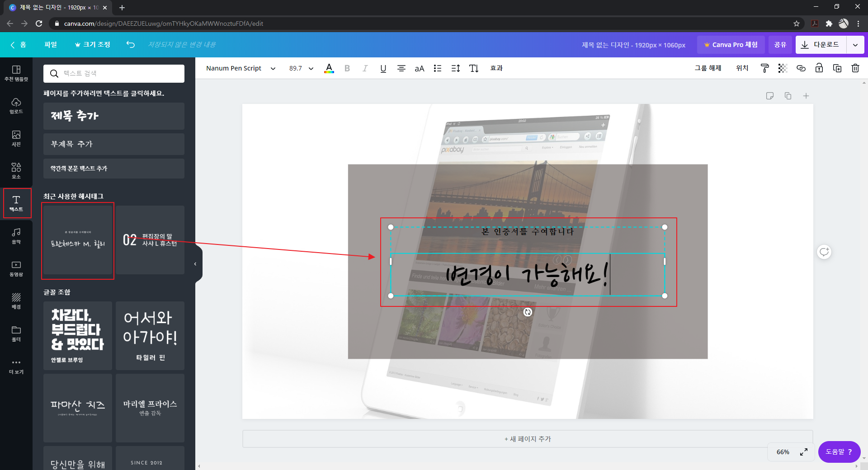Toggle bulleted list formatting
Screen dimensions: 868x470
(438, 68)
